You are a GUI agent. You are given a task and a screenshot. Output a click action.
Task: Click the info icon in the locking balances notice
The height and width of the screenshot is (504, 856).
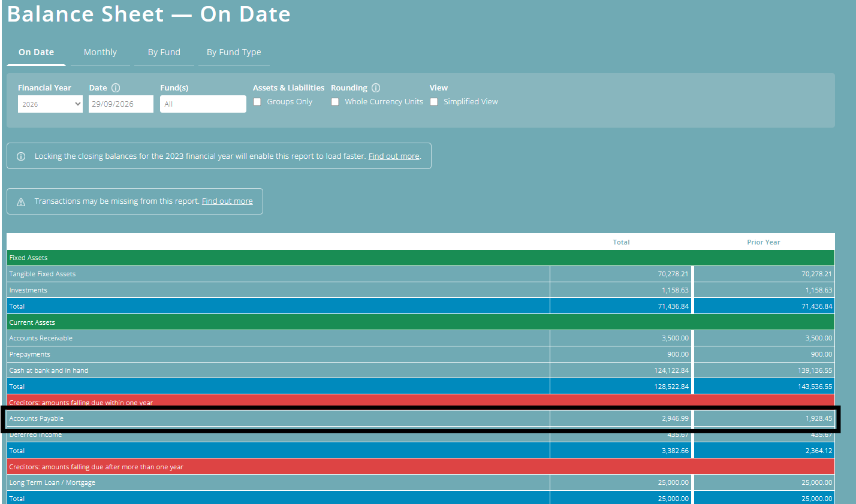(21, 156)
